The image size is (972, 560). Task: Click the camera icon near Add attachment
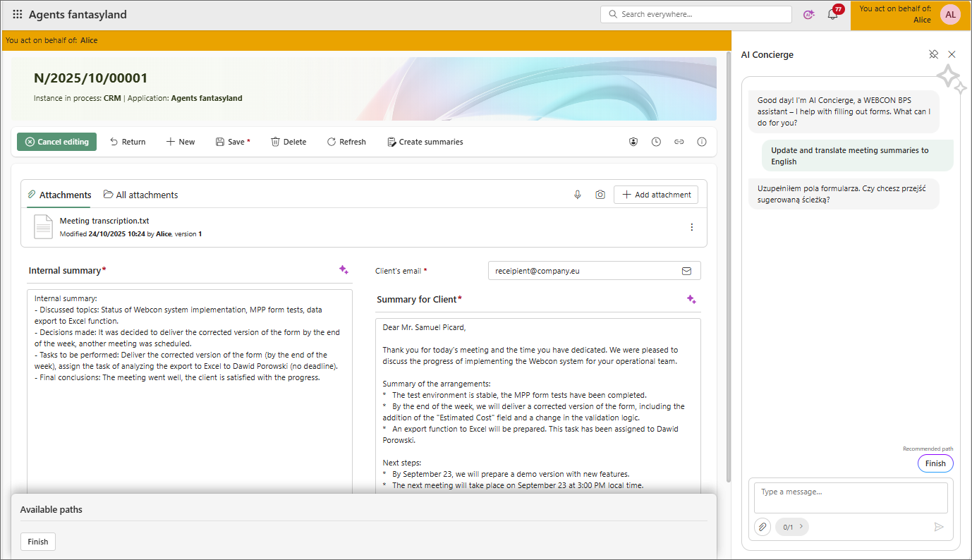pyautogui.click(x=600, y=195)
